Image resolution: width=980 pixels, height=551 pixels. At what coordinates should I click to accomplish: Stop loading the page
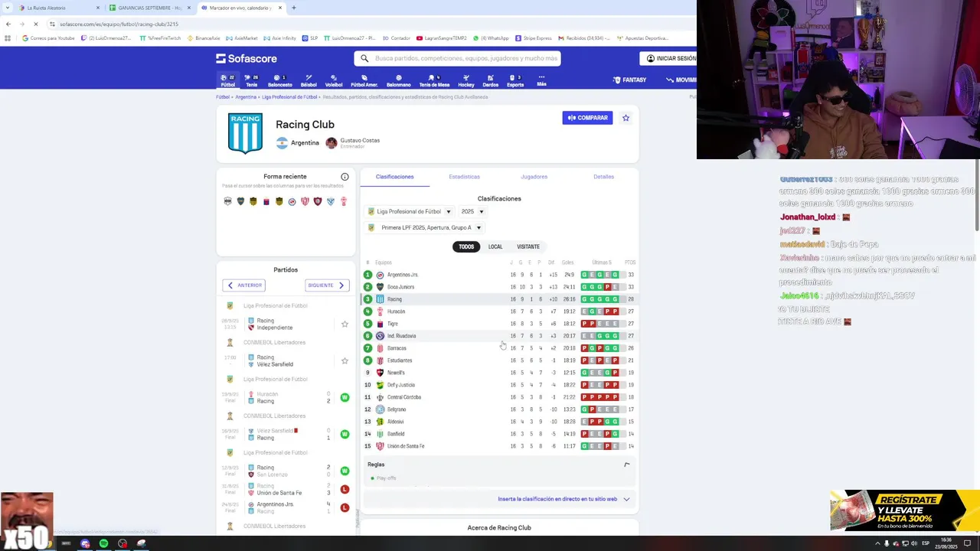[x=35, y=24]
